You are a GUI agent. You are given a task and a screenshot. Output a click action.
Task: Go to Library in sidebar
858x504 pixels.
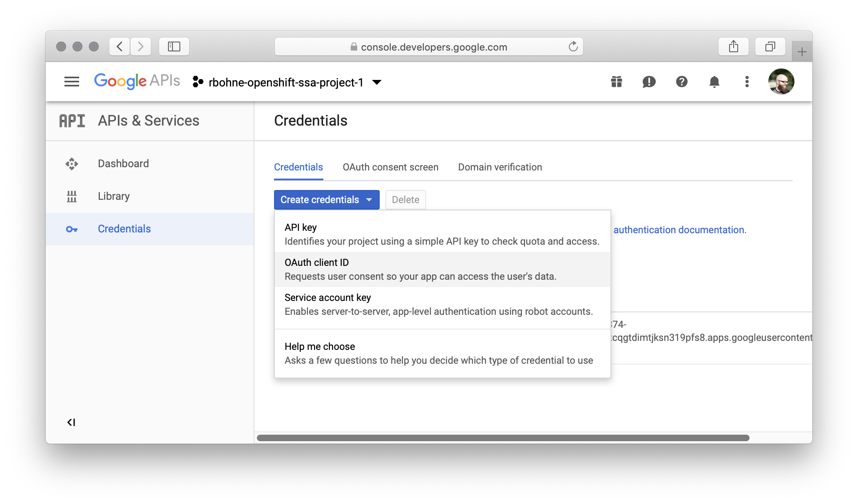pyautogui.click(x=114, y=196)
